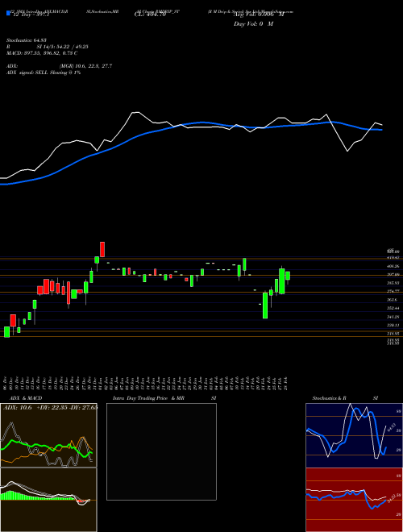This screenshot has width=403, height=532.
Task: Click the 409.26 price axis label
Action: [393, 266]
